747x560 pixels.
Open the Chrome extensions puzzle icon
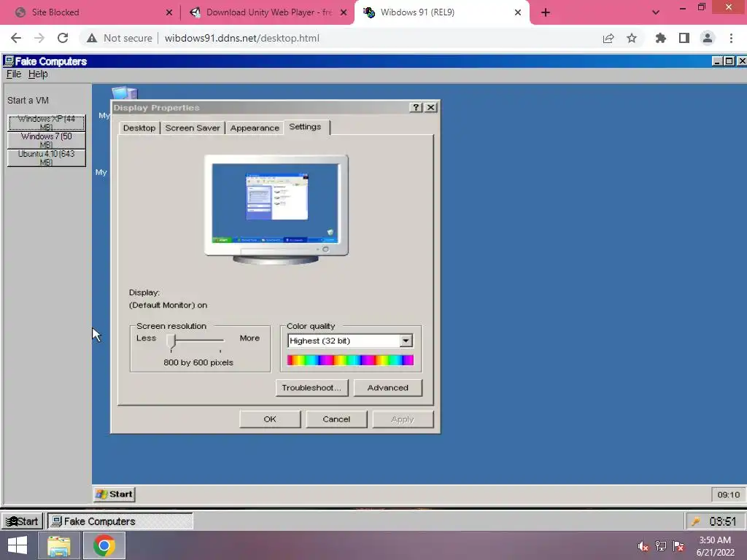pyautogui.click(x=660, y=38)
